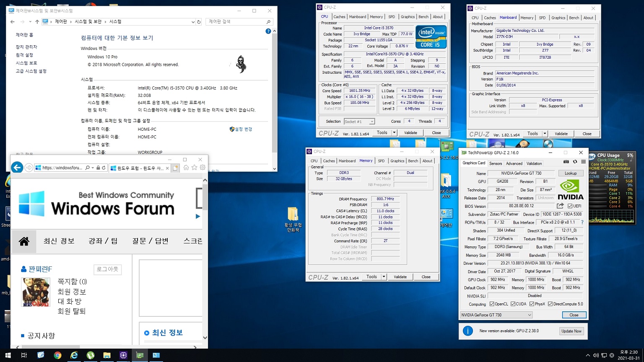Open File Explorer from taskbar
644x362 pixels.
tap(107, 355)
